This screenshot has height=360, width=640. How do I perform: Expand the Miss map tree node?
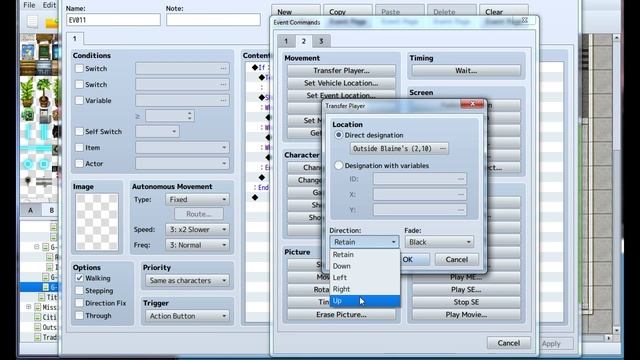[x=29, y=307]
